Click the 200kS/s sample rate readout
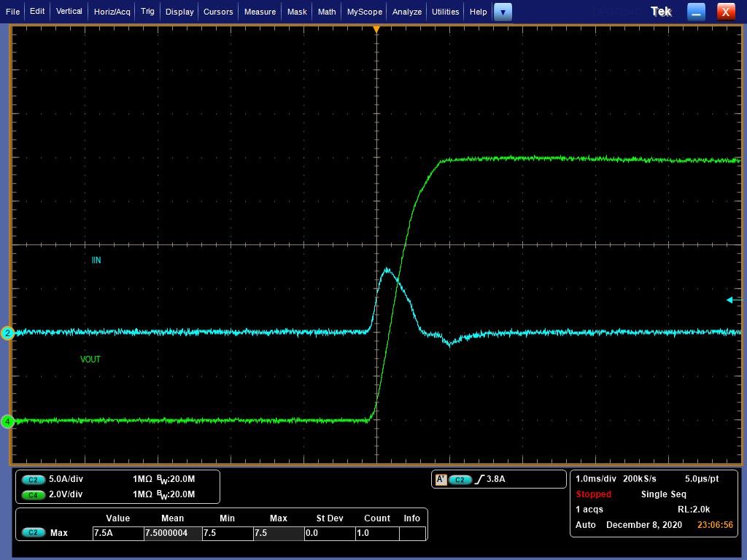747x560 pixels. (639, 479)
